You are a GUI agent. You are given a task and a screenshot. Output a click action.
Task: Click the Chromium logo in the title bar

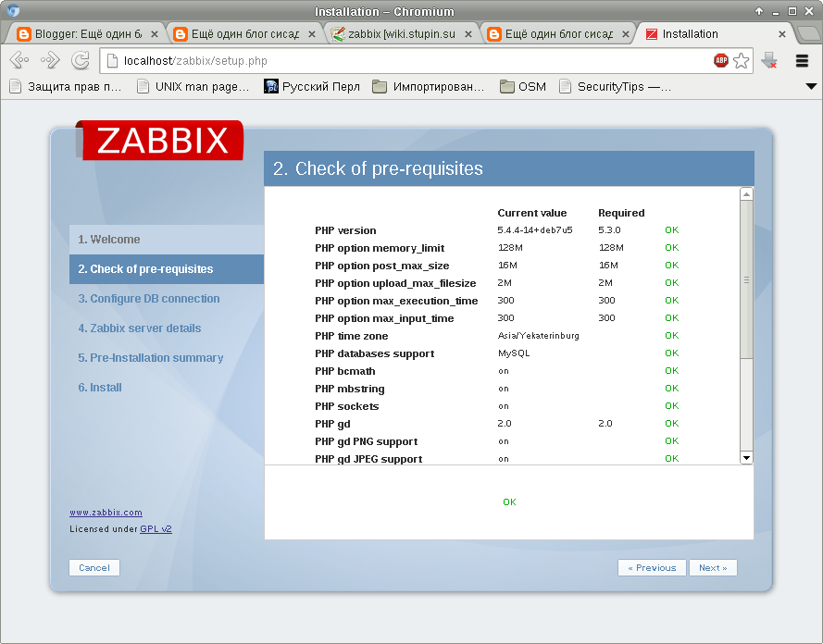[13, 10]
